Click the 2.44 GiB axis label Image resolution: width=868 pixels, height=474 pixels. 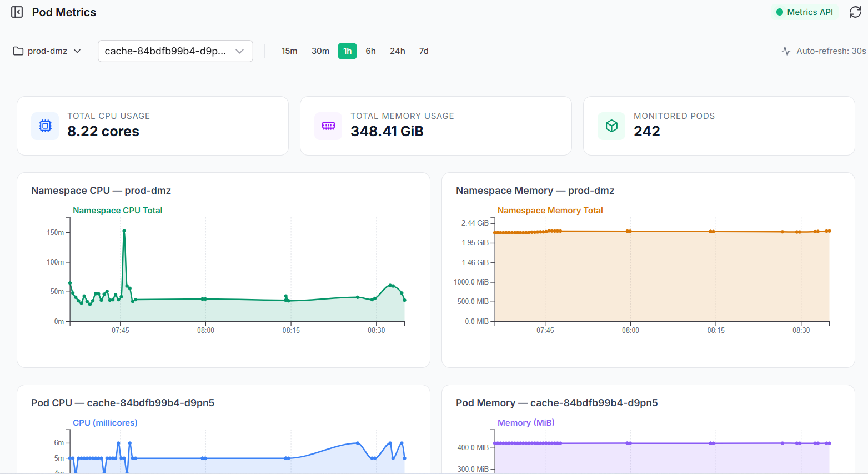(x=475, y=223)
